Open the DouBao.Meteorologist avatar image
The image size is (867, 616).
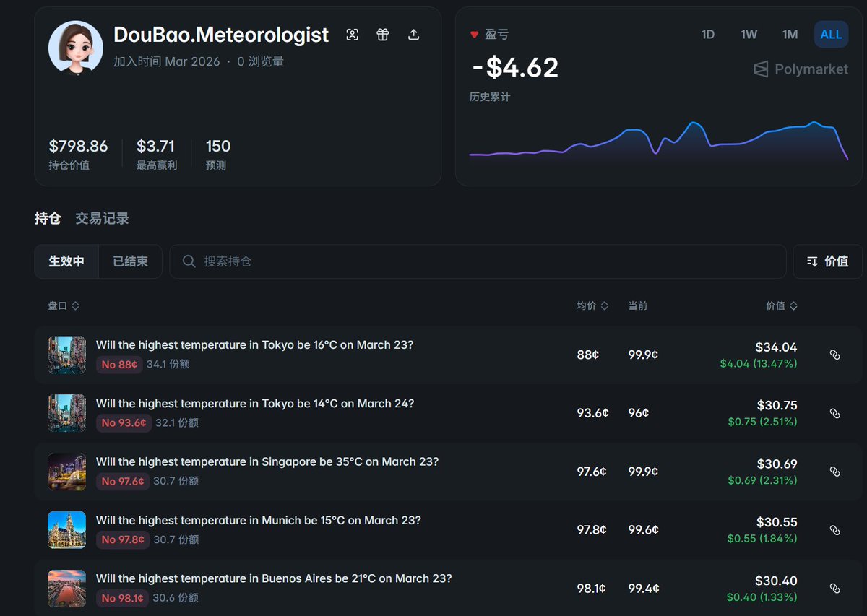(76, 48)
